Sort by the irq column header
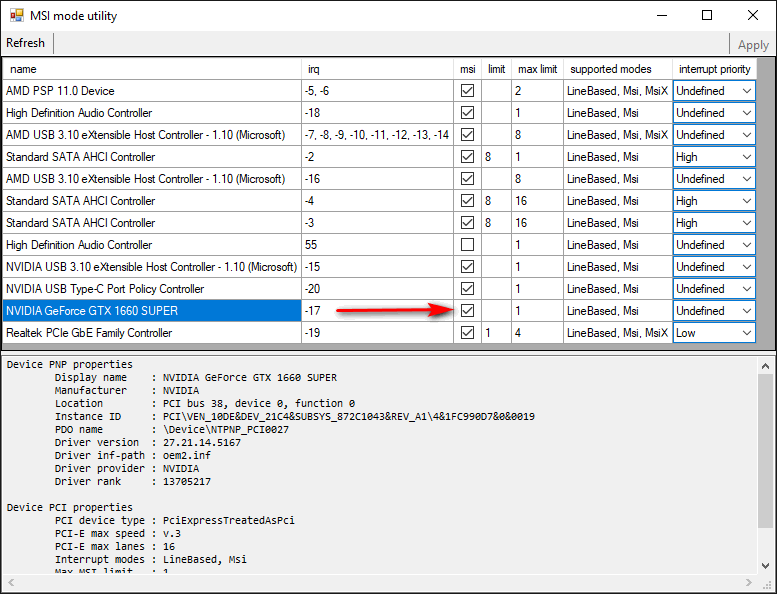777x594 pixels. (377, 69)
